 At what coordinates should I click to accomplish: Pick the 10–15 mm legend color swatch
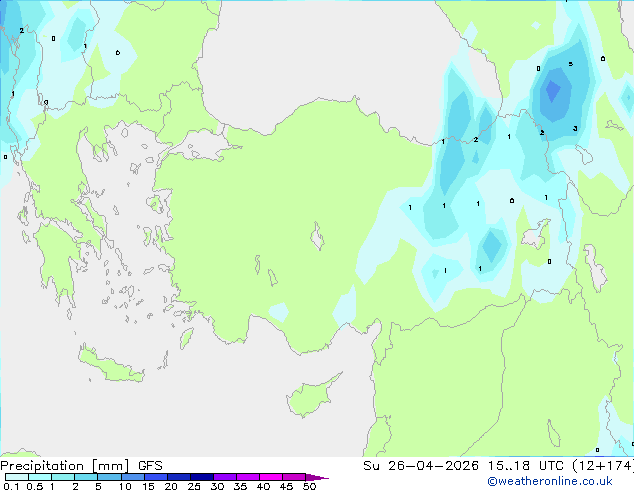pos(132,477)
